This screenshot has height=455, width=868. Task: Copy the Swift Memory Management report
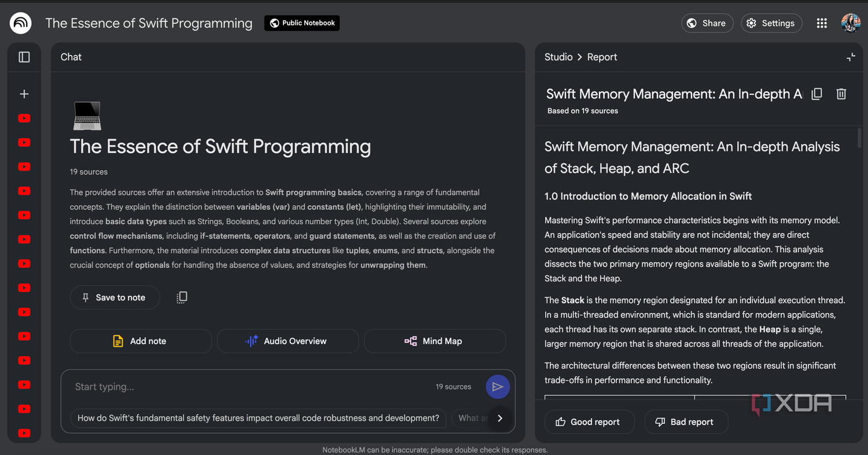[817, 94]
